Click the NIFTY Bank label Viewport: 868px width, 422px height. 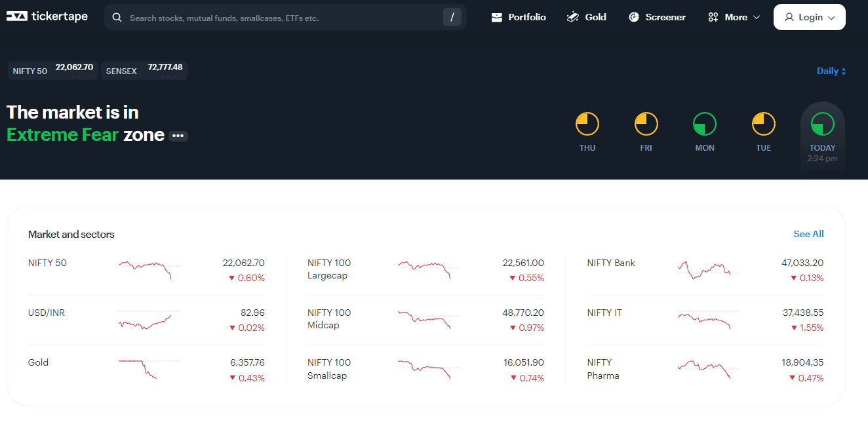pyautogui.click(x=611, y=263)
